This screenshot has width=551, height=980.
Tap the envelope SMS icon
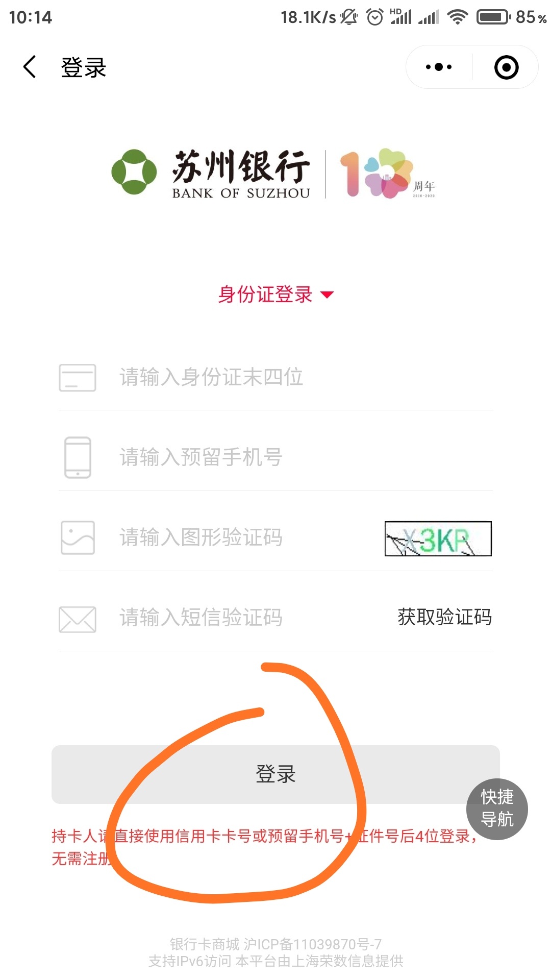[x=78, y=619]
